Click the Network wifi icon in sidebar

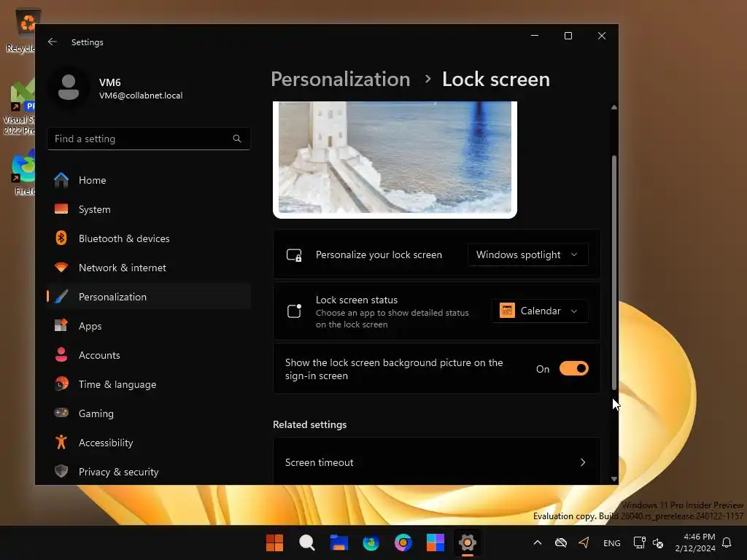(61, 267)
